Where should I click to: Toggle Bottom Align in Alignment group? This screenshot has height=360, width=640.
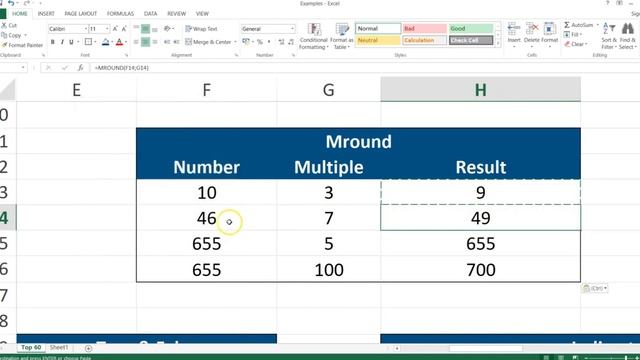155,29
